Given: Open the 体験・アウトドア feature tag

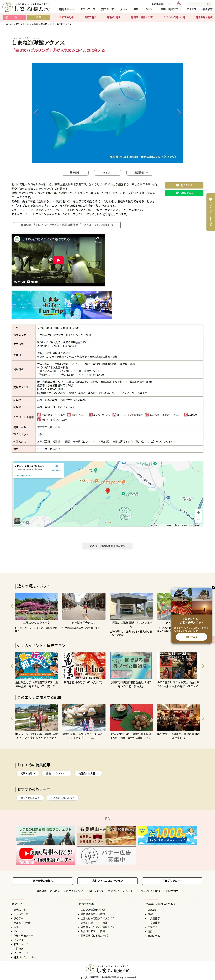Looking at the screenshot, I should (x=56, y=773).
